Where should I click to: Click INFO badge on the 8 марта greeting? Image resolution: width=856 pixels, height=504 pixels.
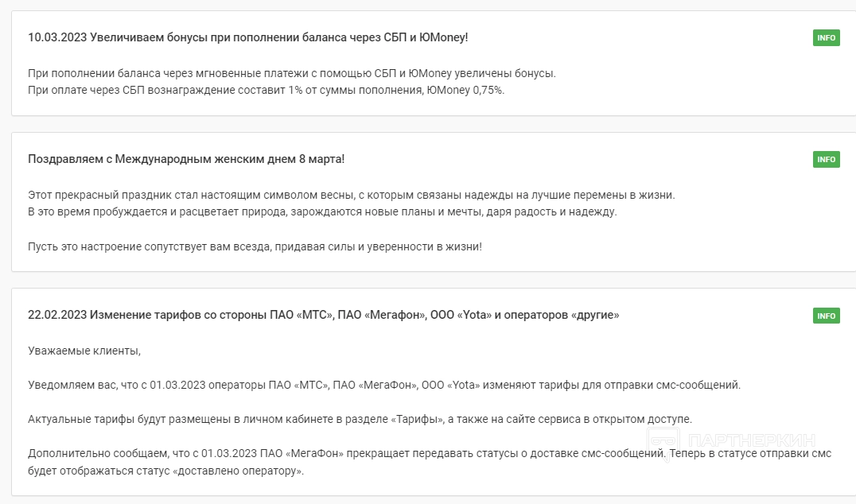(x=826, y=160)
